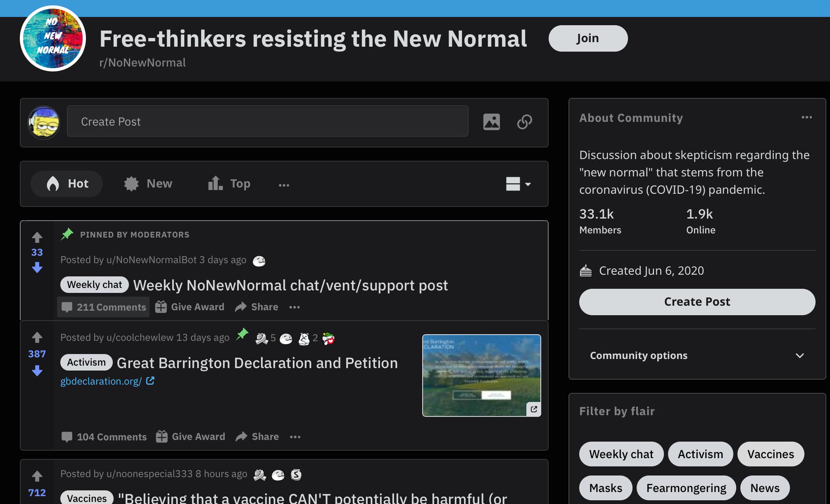Join the r/NoNewNormal community
The image size is (830, 504).
588,38
